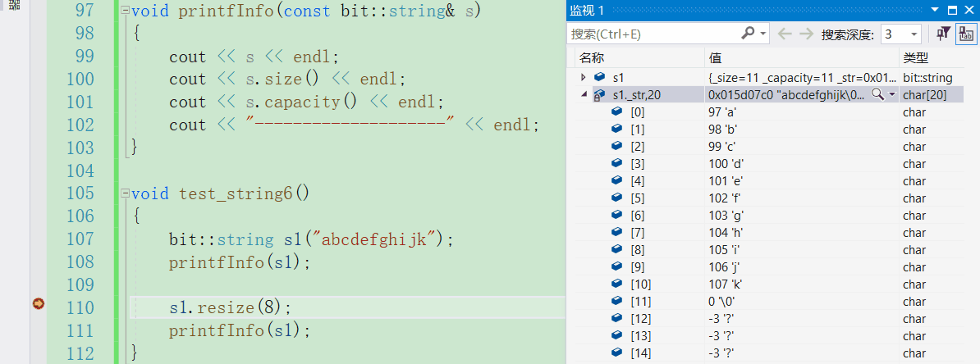Click the cube icon for element [4]

[x=617, y=181]
